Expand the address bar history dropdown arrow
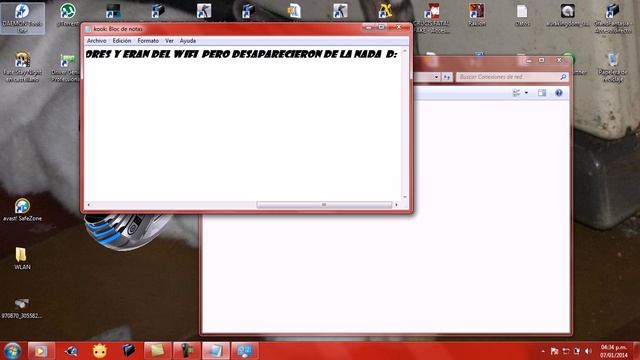640x360 pixels. [436, 77]
